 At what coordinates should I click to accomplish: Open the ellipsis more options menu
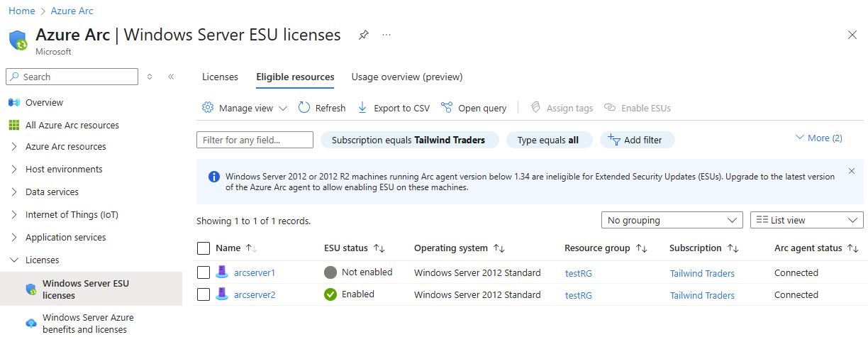386,35
